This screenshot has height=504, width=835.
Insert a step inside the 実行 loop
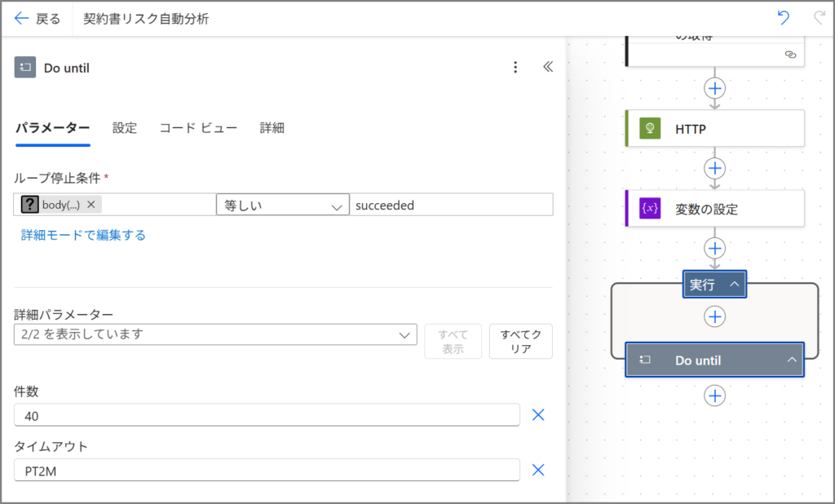[x=715, y=316]
